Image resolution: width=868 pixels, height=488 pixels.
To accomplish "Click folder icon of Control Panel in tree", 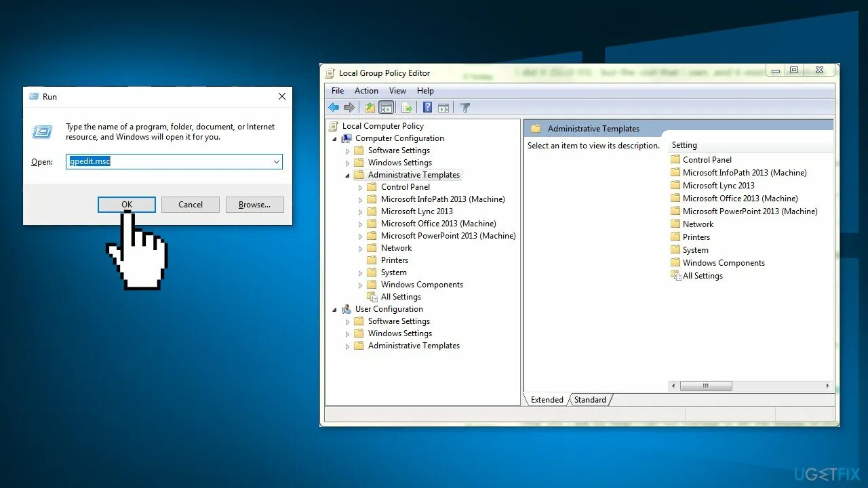I will click(372, 187).
